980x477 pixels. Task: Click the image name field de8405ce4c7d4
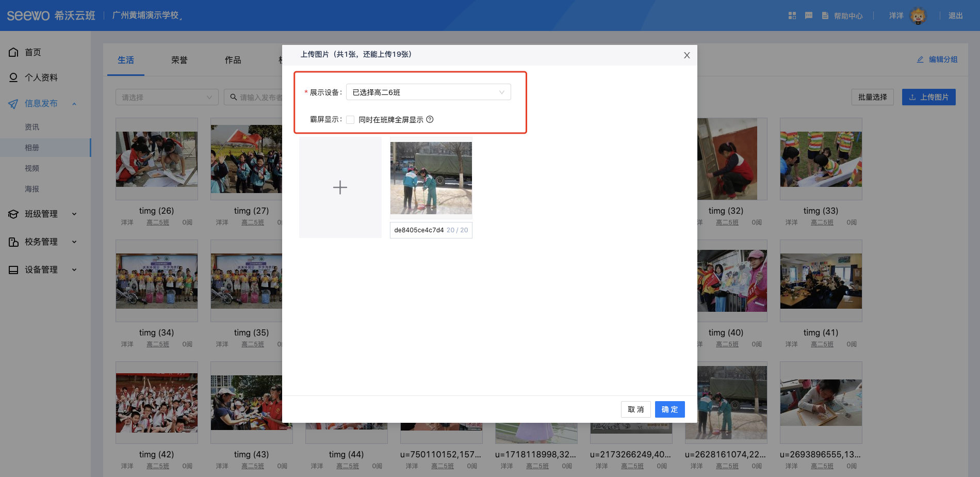tap(419, 230)
